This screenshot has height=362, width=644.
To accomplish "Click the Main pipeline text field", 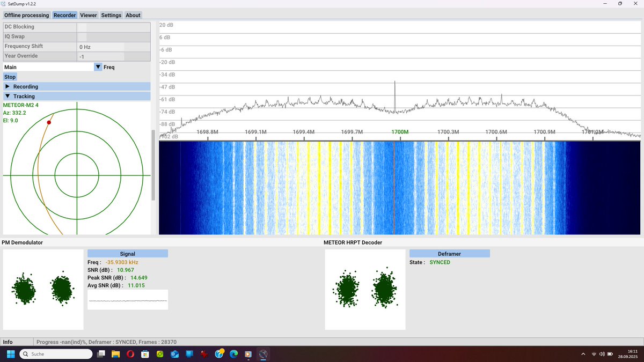I will 48,67.
